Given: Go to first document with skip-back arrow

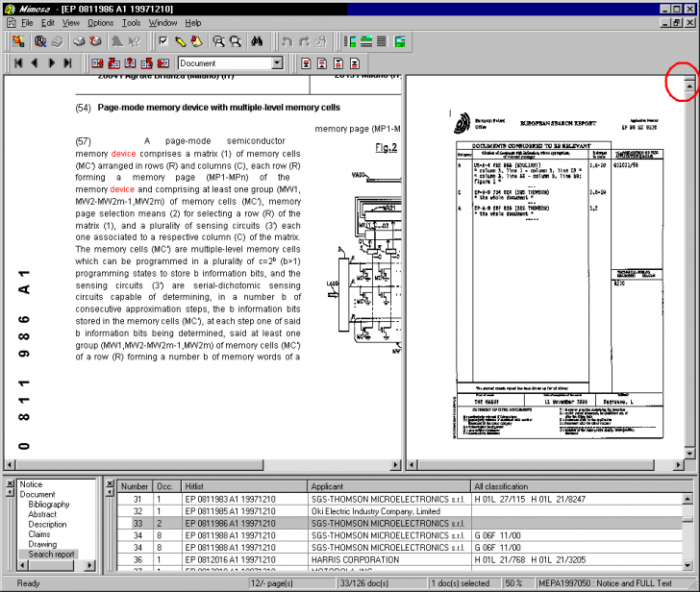Looking at the screenshot, I should point(18,63).
